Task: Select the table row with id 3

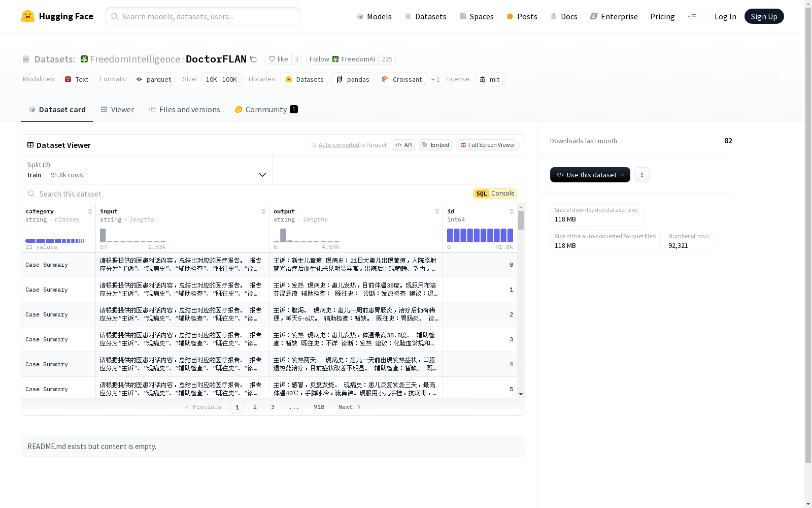Action: [269, 339]
